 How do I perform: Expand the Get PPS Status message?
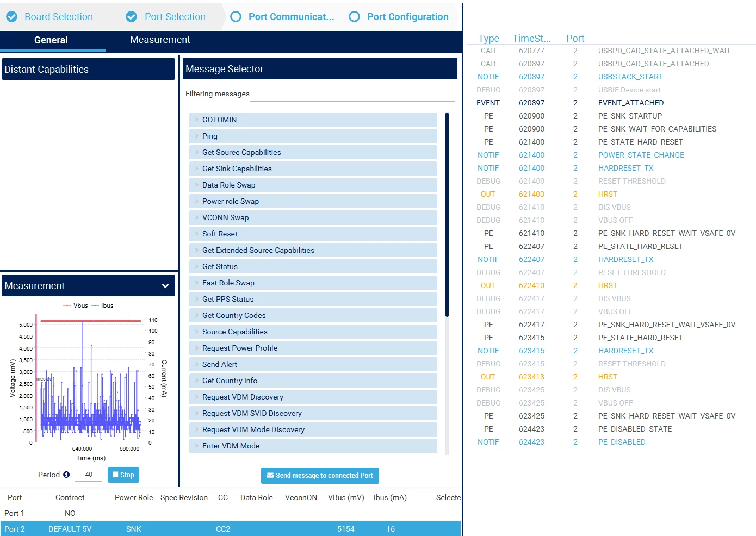coord(313,299)
